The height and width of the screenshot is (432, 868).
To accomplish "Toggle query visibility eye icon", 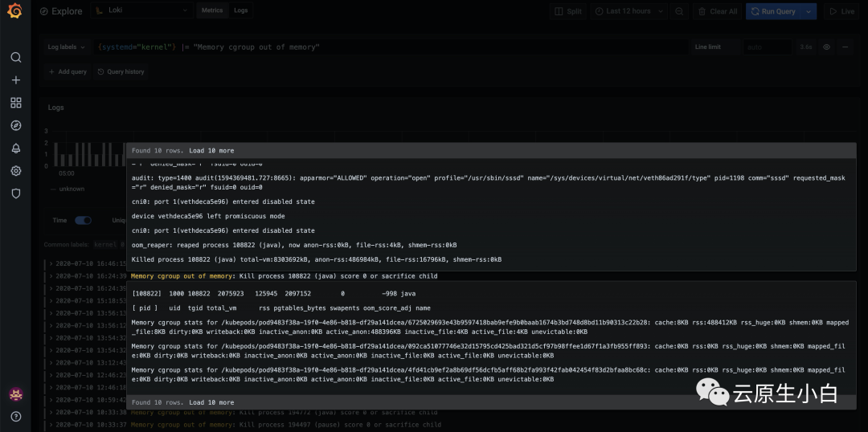I will pyautogui.click(x=826, y=47).
